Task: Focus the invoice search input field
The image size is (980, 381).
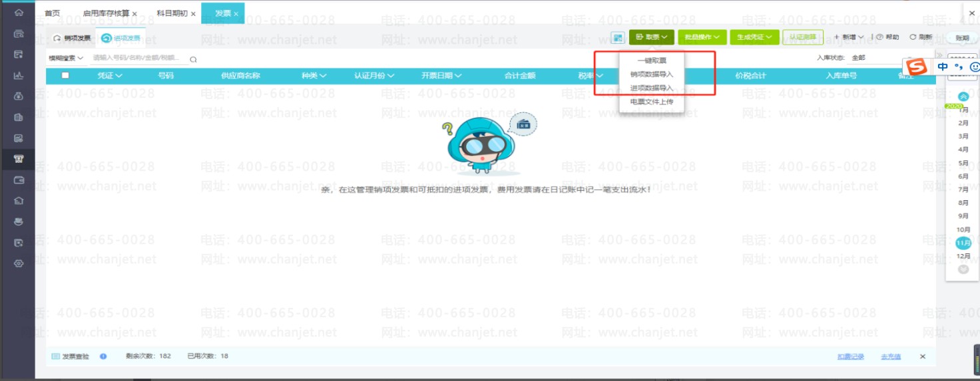Action: [x=140, y=59]
